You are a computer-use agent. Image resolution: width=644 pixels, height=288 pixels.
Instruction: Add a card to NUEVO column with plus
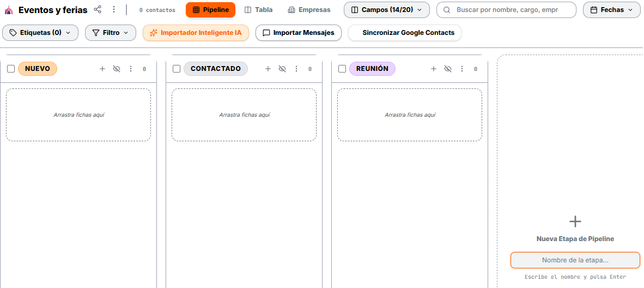[102, 69]
